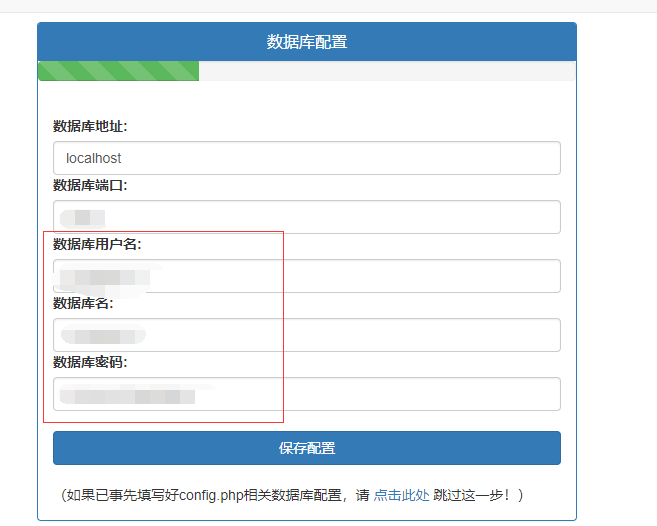Click the 数据库名 label text

click(x=83, y=303)
